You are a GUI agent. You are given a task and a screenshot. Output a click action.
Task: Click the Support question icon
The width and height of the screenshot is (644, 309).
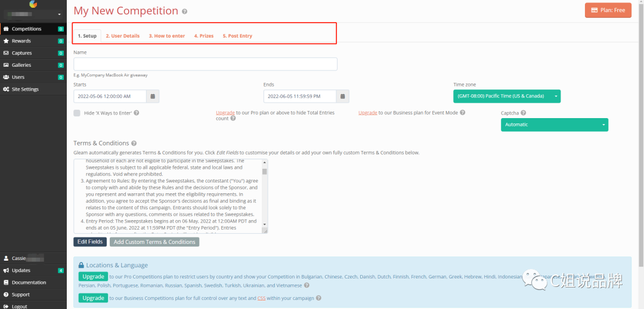click(x=6, y=295)
